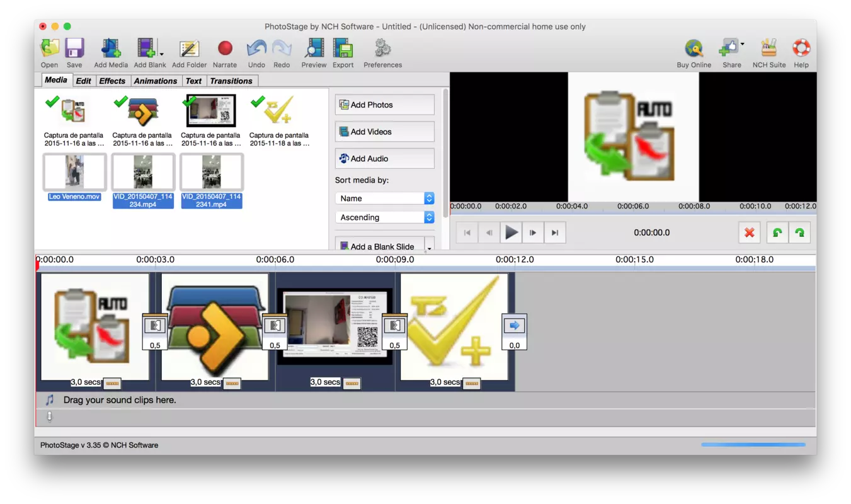The width and height of the screenshot is (851, 504).
Task: Click the Add a Blank Slide button
Action: coord(379,244)
